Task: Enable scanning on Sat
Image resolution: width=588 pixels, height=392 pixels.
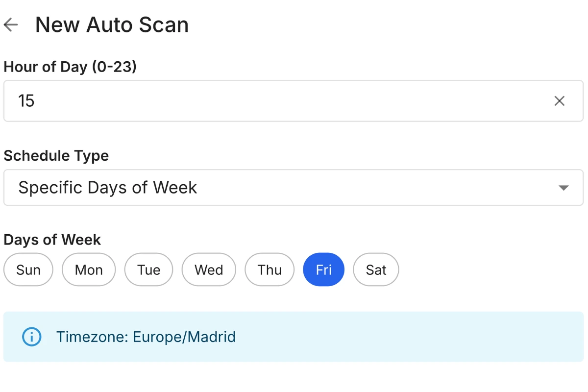Action: pyautogui.click(x=375, y=269)
